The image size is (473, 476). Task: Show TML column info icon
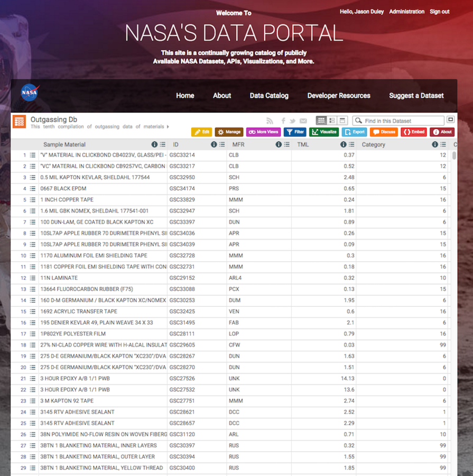pyautogui.click(x=343, y=144)
